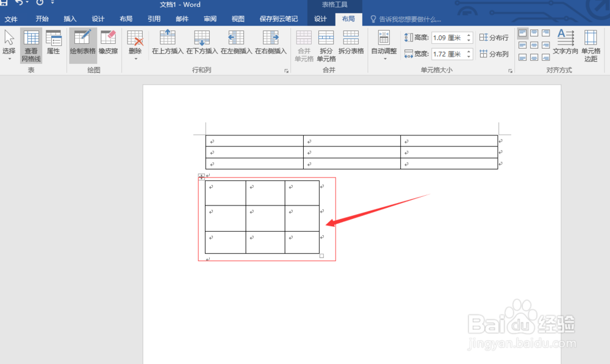Click Merge Cells (合并单元格)
The width and height of the screenshot is (610, 364).
pyautogui.click(x=304, y=46)
